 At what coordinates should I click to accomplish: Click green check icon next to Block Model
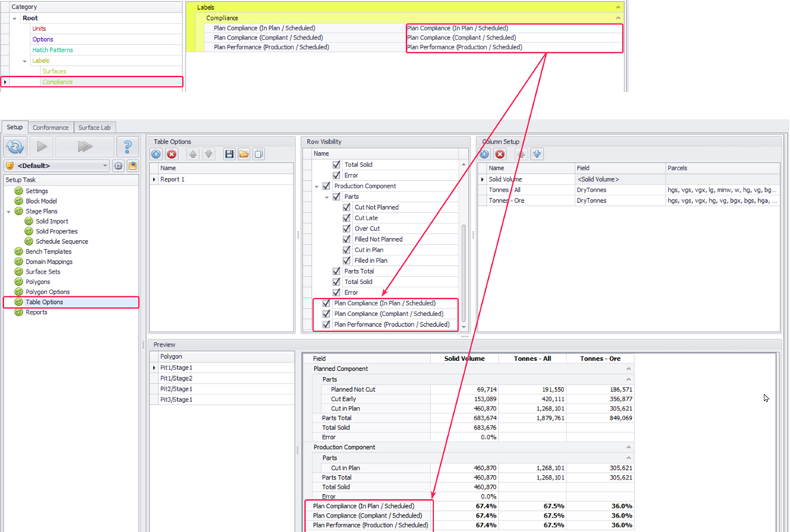(x=19, y=201)
